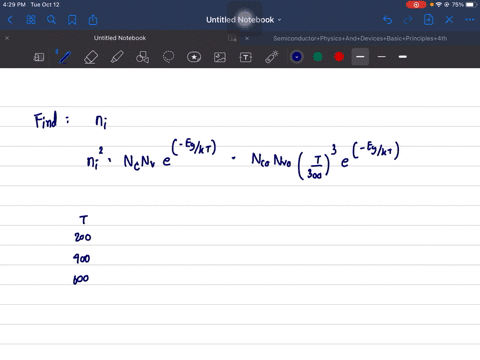
Task: Select the Image insert tool
Action: pyautogui.click(x=220, y=57)
